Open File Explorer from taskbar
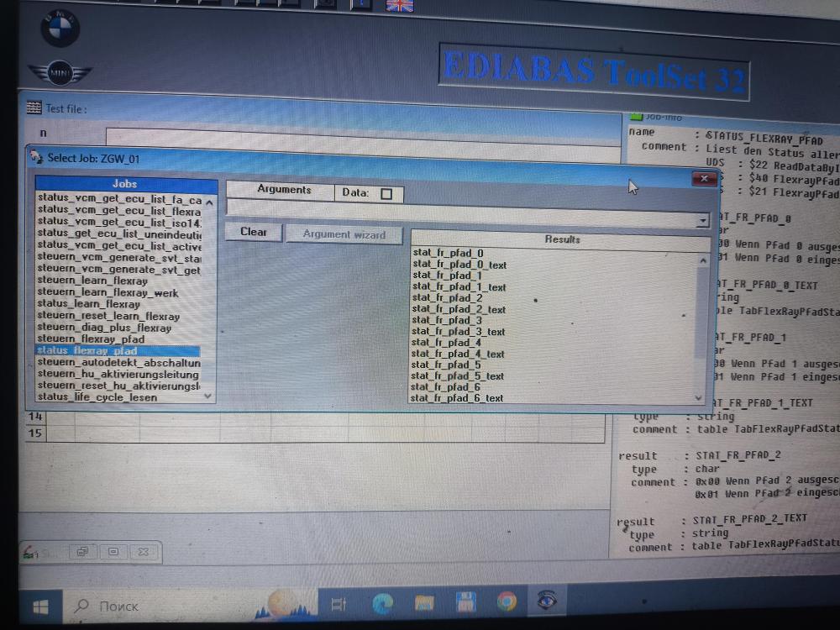The height and width of the screenshot is (630, 840). click(x=424, y=602)
